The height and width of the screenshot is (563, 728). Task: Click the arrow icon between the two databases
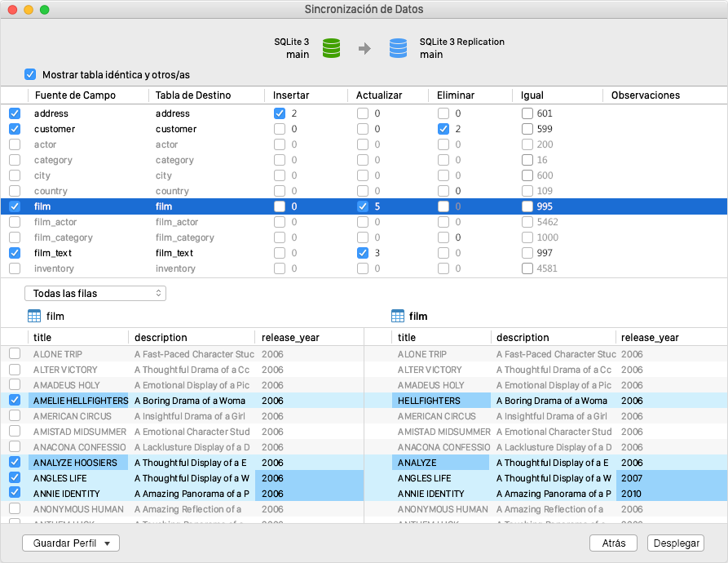[x=364, y=47]
